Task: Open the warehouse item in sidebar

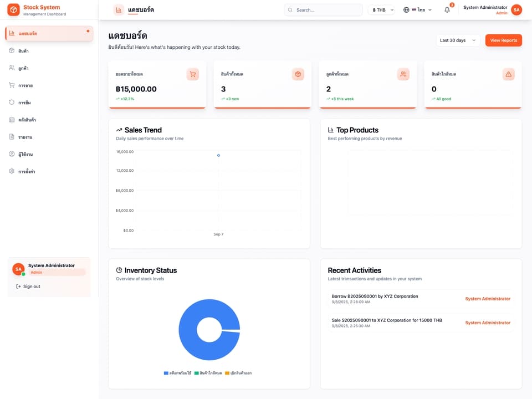Action: tap(49, 120)
